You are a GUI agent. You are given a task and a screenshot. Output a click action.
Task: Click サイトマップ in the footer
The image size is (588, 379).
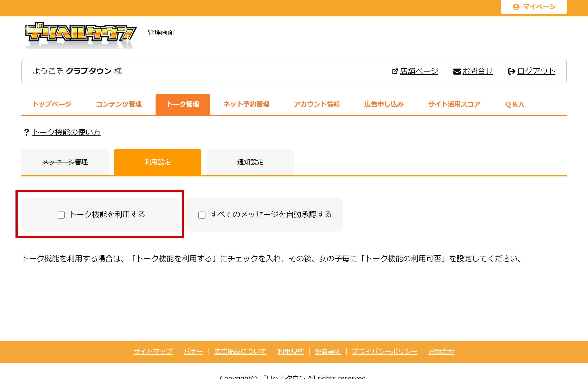coord(153,352)
